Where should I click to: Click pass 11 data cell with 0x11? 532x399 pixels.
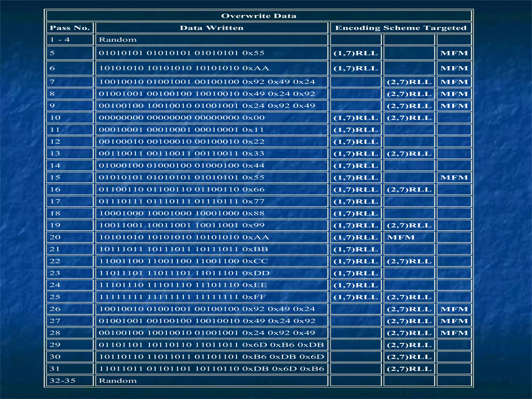pyautogui.click(x=212, y=130)
